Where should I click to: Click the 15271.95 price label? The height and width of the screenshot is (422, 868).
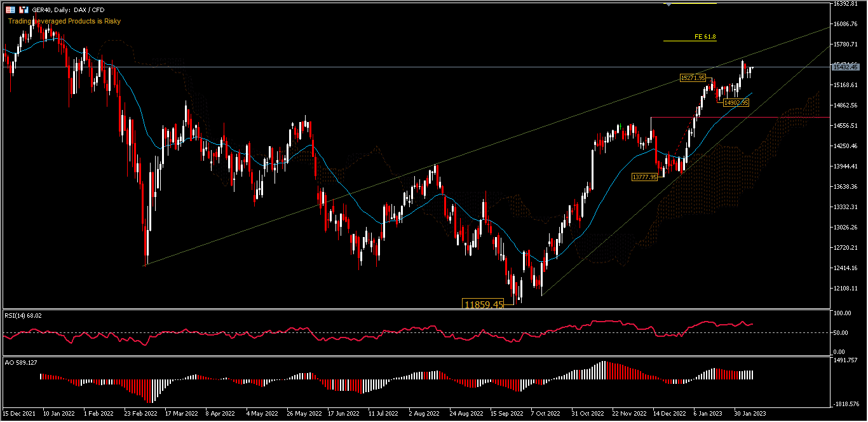[693, 78]
